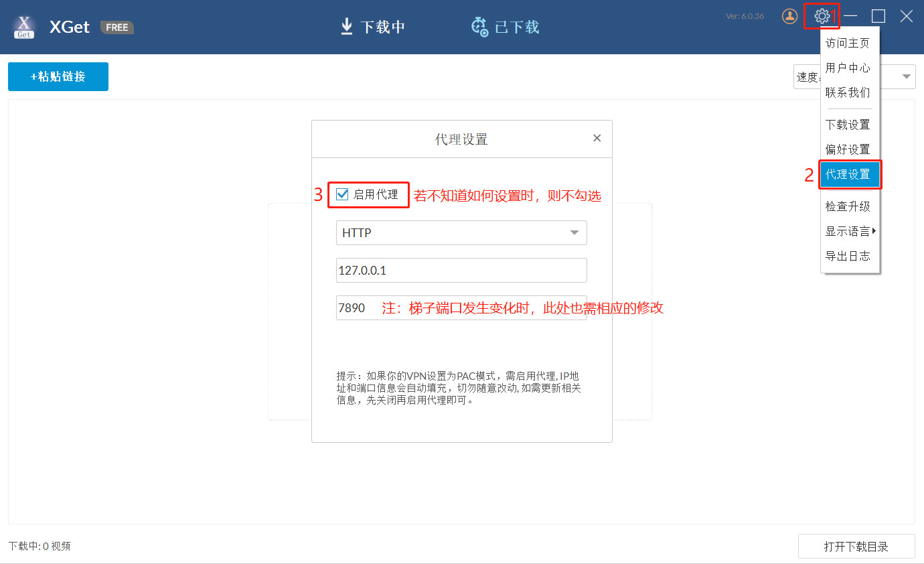Close the 代理设置 dialog with X
924x564 pixels.
[x=597, y=139]
